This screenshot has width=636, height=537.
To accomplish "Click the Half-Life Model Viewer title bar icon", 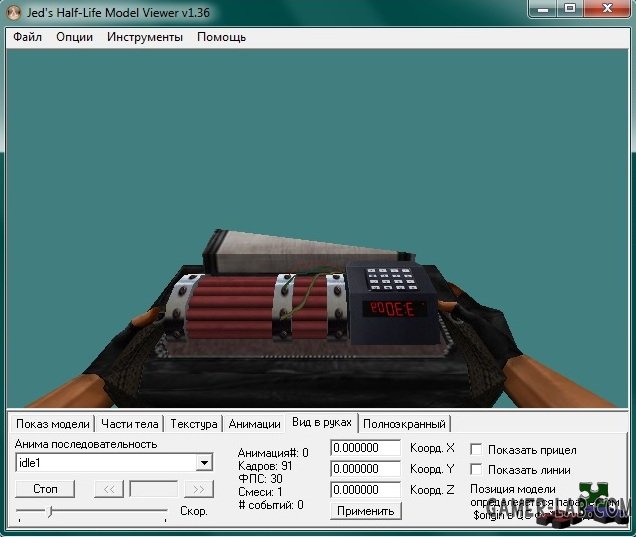I will pyautogui.click(x=14, y=13).
